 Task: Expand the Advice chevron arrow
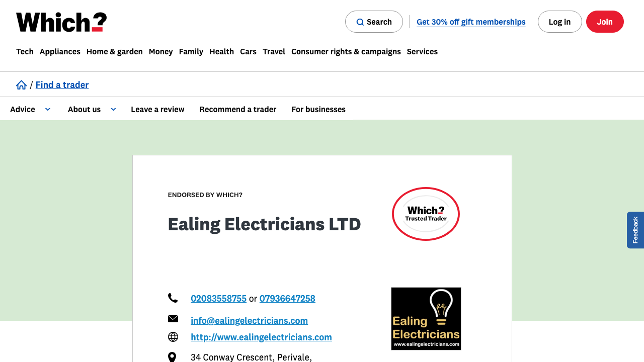pyautogui.click(x=48, y=109)
